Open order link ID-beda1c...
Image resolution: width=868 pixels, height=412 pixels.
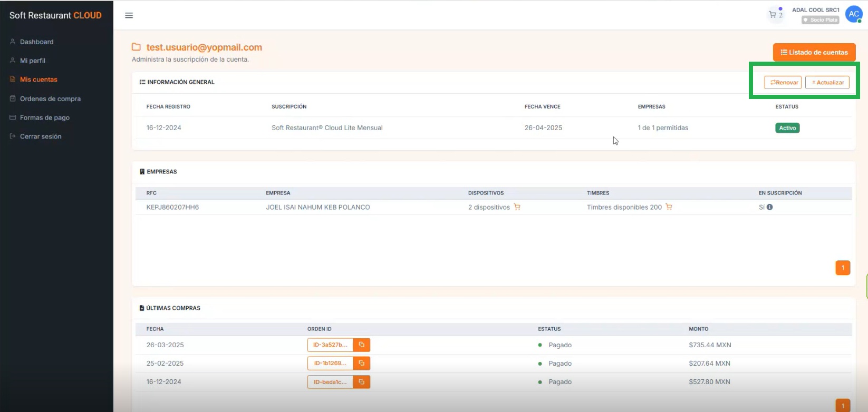[x=330, y=382]
